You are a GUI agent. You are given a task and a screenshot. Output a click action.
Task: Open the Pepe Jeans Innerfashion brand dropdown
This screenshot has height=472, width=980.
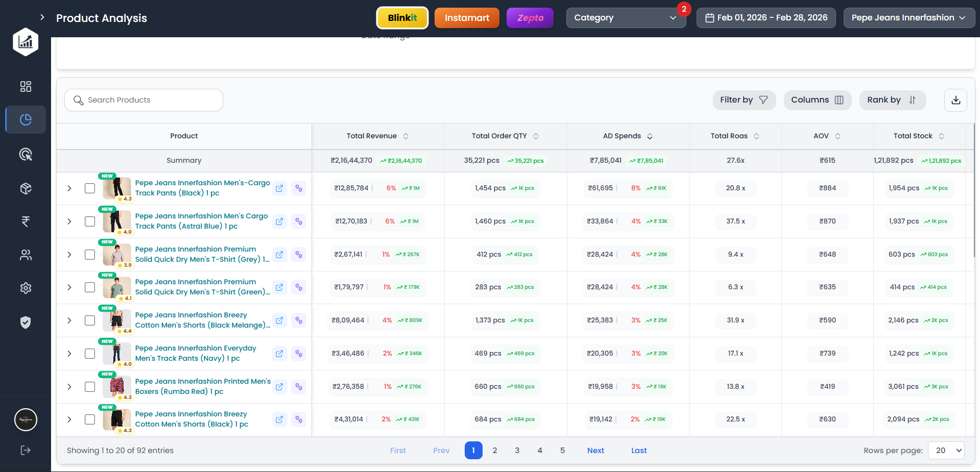point(909,18)
